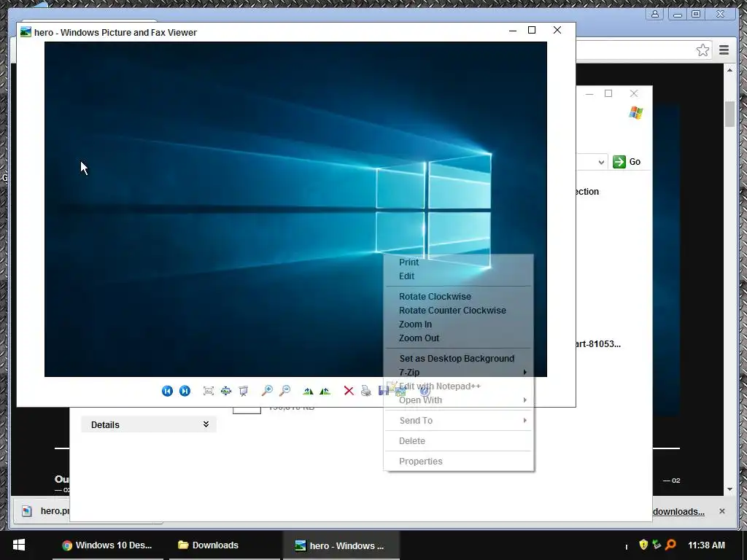Click the hero - Windows taskbar button
The image size is (747, 560).
tap(341, 545)
